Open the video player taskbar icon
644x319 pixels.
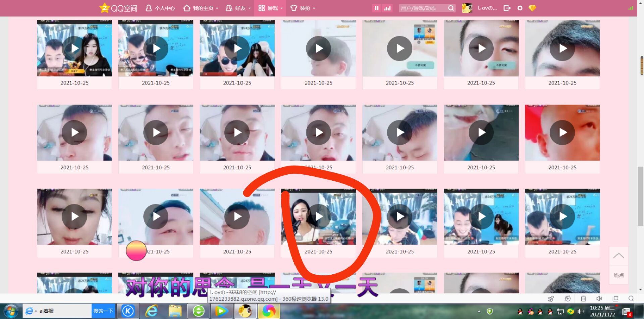click(221, 311)
